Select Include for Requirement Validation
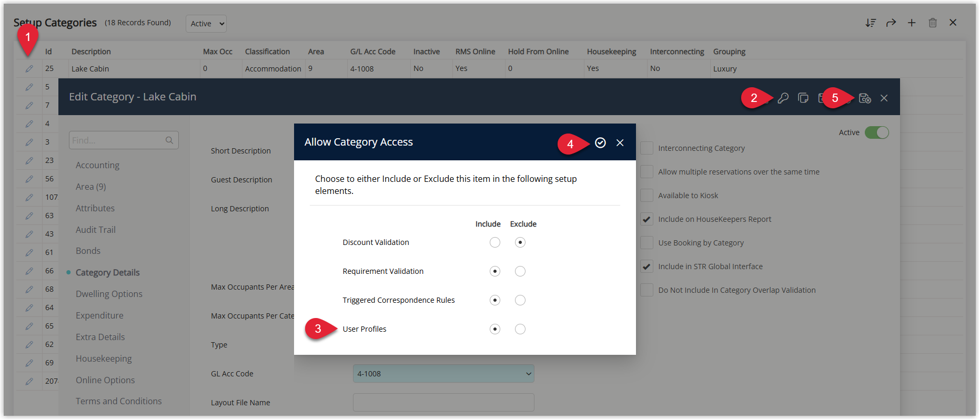980x420 pixels. click(x=495, y=271)
